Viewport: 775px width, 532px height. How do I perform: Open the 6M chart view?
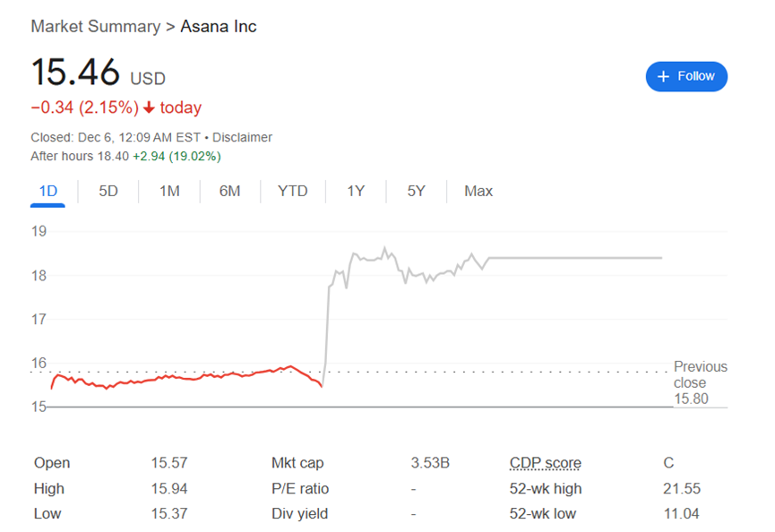click(x=230, y=191)
